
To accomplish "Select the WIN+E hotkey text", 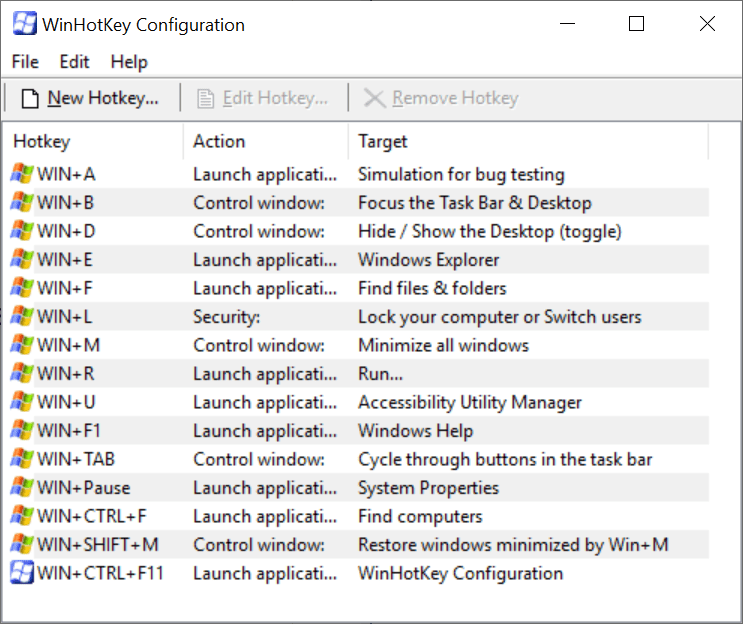I will pyautogui.click(x=65, y=260).
